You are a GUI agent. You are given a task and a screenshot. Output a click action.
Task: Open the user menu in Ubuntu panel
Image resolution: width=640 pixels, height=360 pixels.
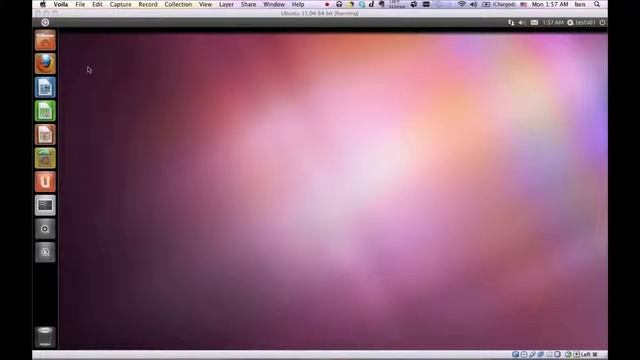(x=582, y=22)
